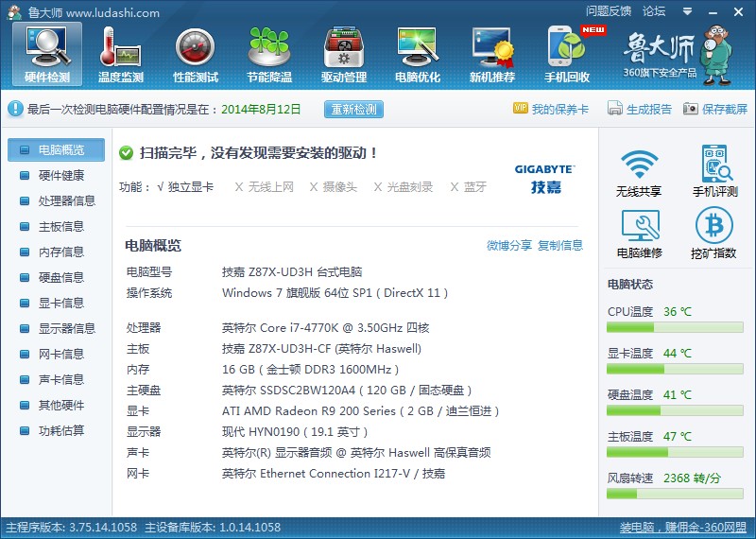The width and height of the screenshot is (756, 539).
Task: Open the 硬件检测 hardware detection tab
Action: [47, 55]
